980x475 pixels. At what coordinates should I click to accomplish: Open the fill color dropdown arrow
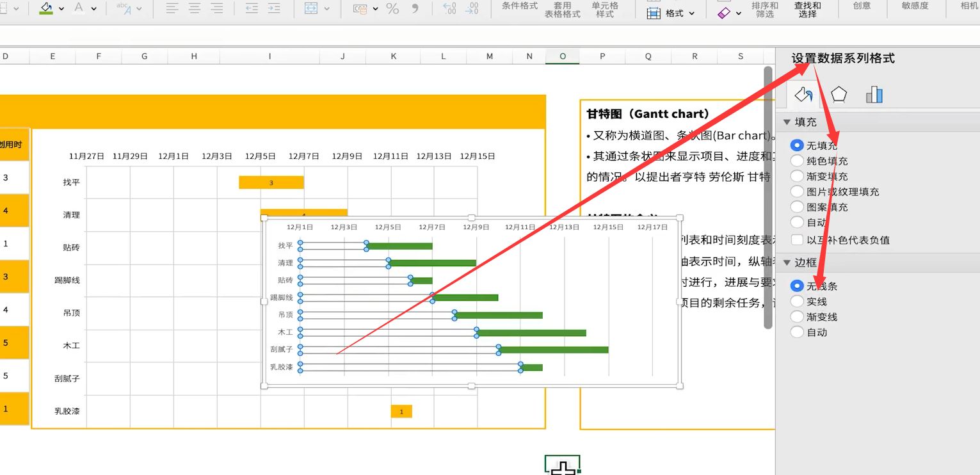61,8
